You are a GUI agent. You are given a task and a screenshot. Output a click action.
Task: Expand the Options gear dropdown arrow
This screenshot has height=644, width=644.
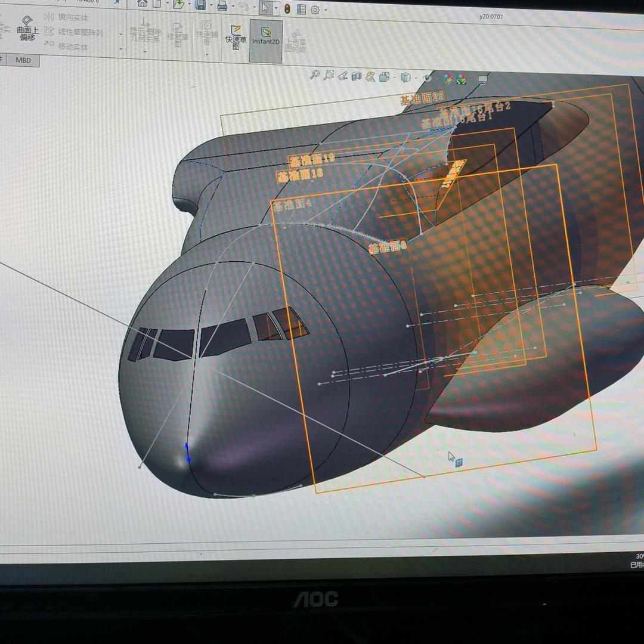coord(325,10)
